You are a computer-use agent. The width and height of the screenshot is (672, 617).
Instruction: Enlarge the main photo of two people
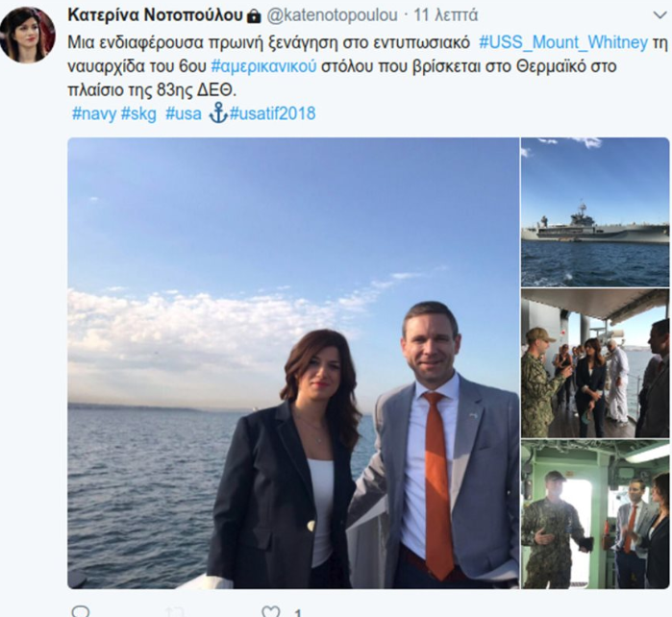point(293,363)
